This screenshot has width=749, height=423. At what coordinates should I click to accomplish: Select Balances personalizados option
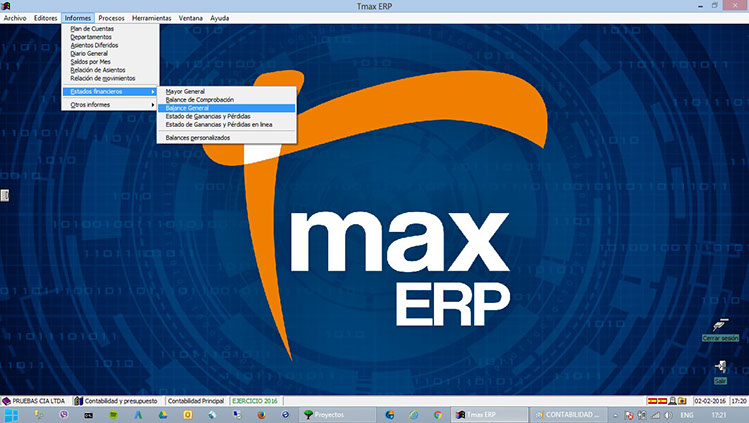pos(197,137)
